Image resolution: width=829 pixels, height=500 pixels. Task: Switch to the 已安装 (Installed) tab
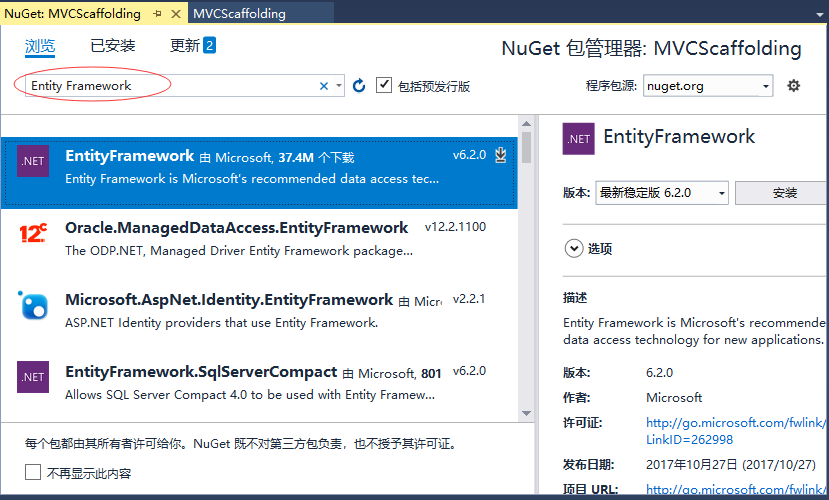tap(112, 46)
